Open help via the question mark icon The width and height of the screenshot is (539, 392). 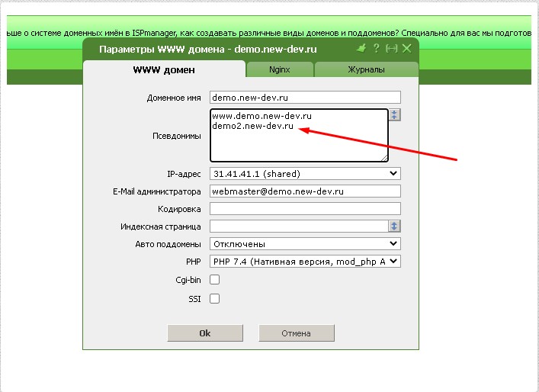[x=377, y=49]
